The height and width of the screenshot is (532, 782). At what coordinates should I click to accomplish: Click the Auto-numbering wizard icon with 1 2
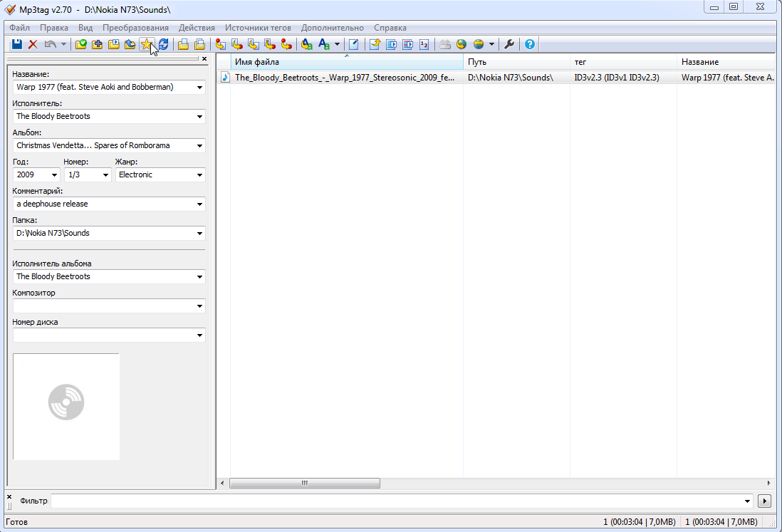coord(424,44)
